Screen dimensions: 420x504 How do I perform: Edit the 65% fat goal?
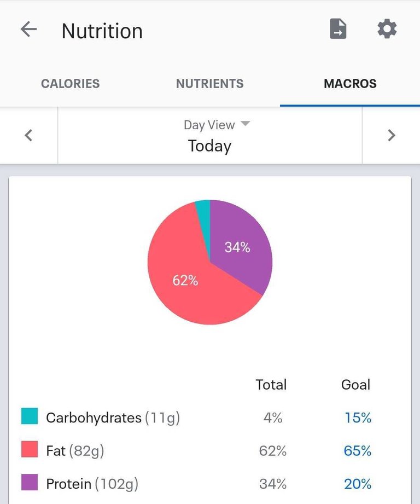[358, 451]
